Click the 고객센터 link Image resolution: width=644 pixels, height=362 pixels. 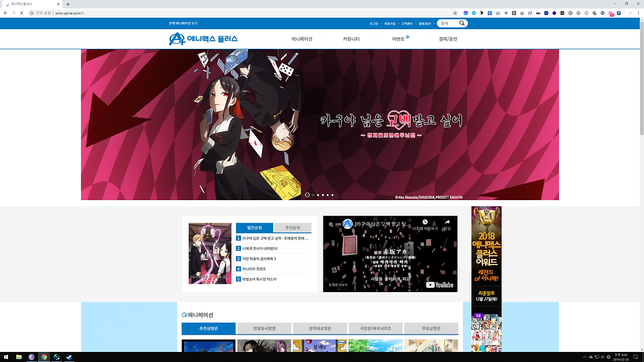click(407, 24)
